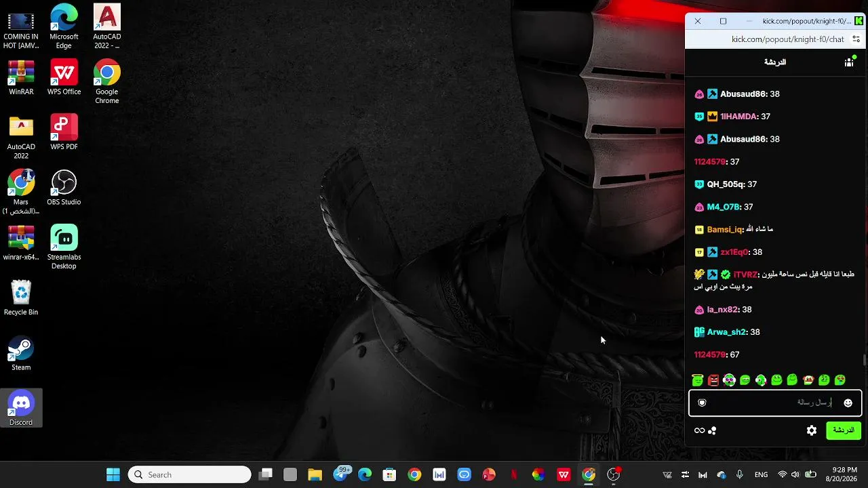Select the WPS Office desktop shortcut
This screenshot has width=868, height=488.
[x=64, y=77]
